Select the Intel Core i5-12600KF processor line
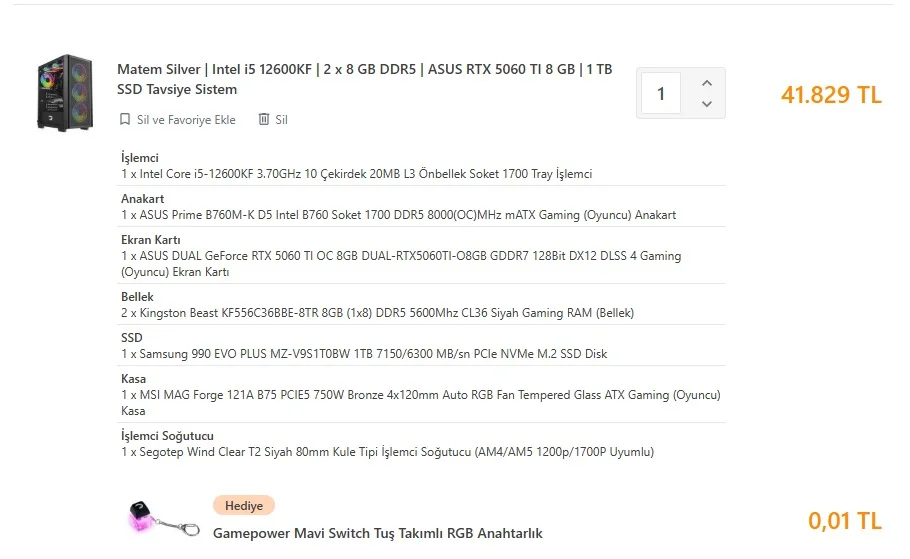The height and width of the screenshot is (559, 910). tap(356, 174)
